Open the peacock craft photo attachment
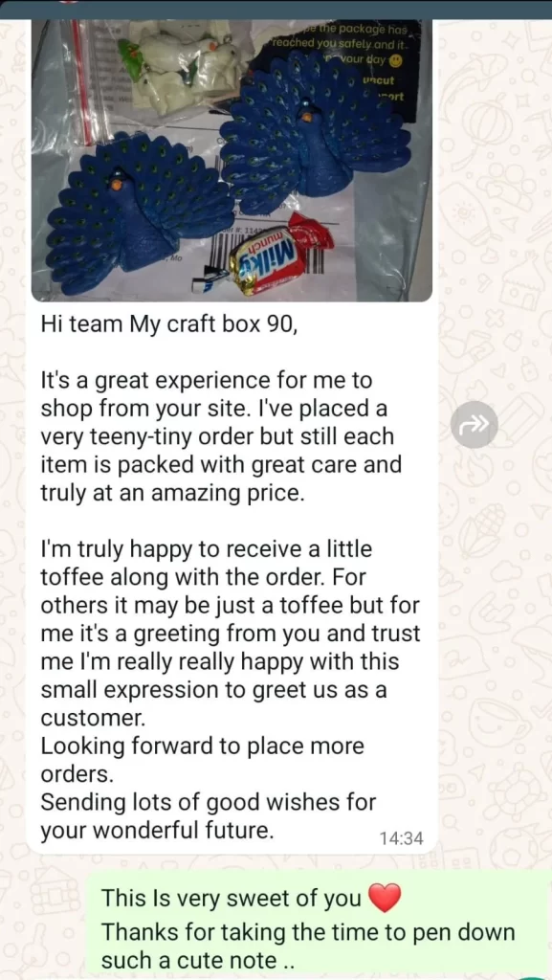Viewport: 552px width, 980px height. (x=232, y=160)
